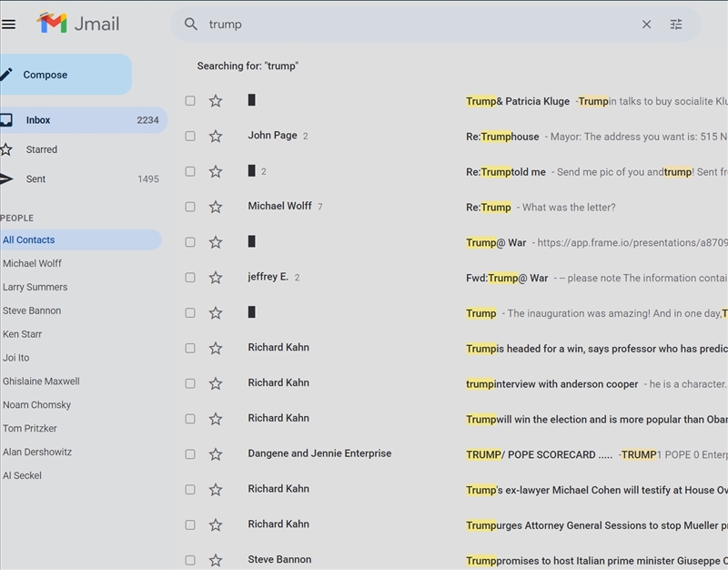Select Ghislaine Maxwell in People list

pos(41,382)
